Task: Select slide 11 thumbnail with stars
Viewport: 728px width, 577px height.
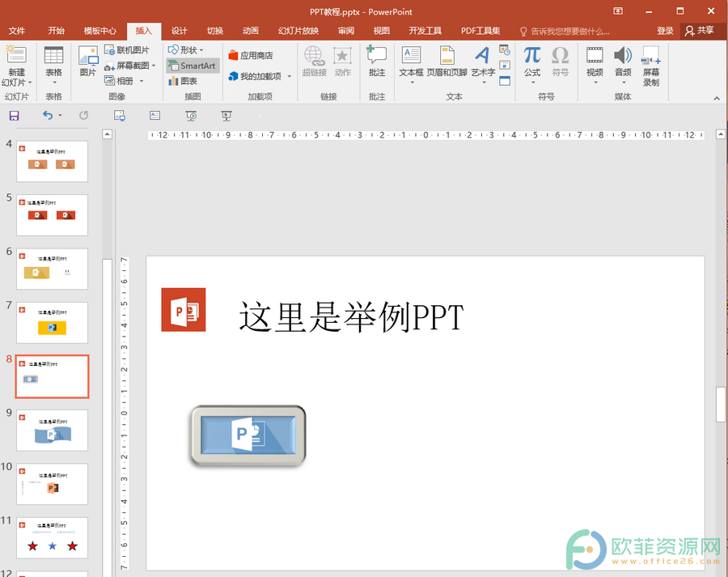Action: 52,537
